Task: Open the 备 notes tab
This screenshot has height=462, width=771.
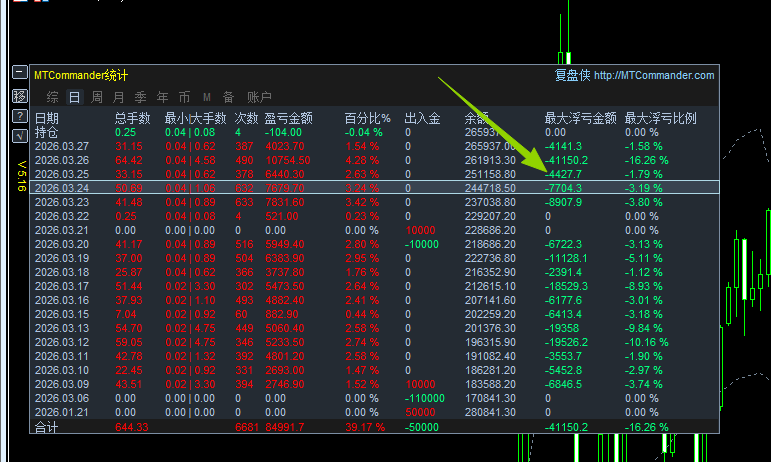Action: click(x=229, y=97)
